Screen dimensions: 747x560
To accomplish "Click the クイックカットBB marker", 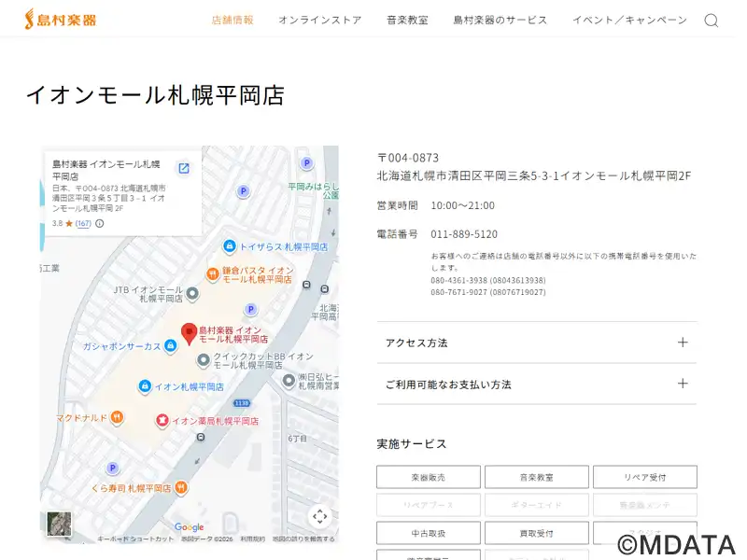I will 204,360.
